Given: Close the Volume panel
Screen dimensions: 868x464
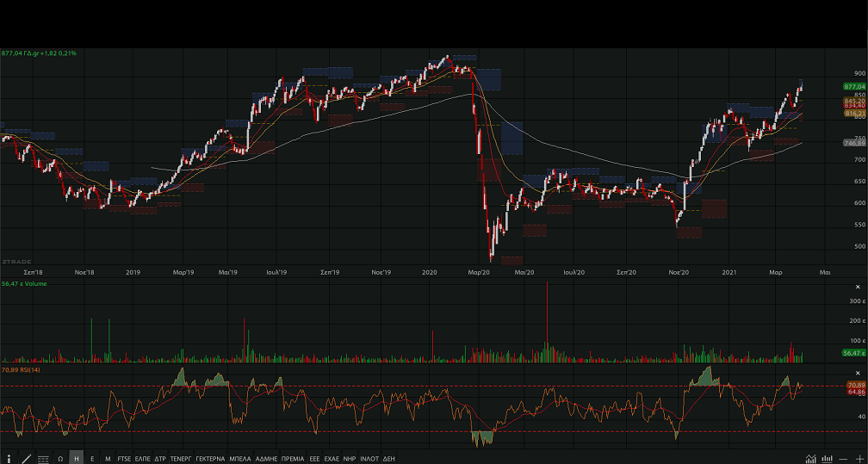Looking at the screenshot, I should [x=859, y=287].
